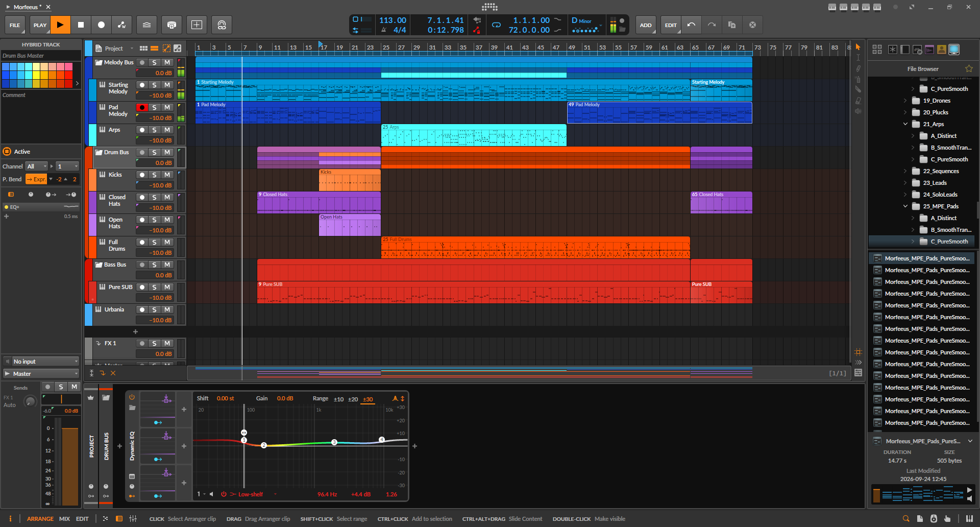Open the File Browser monitor icon

point(954,49)
